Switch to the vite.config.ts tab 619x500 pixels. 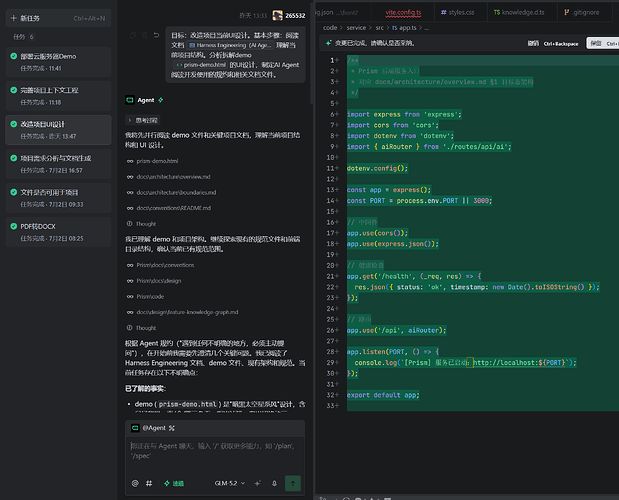click(403, 12)
